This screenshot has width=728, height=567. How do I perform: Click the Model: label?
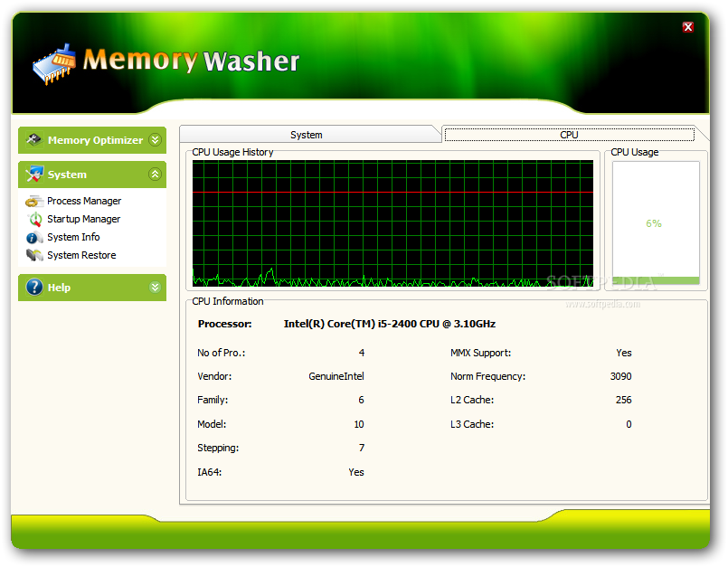pos(212,424)
